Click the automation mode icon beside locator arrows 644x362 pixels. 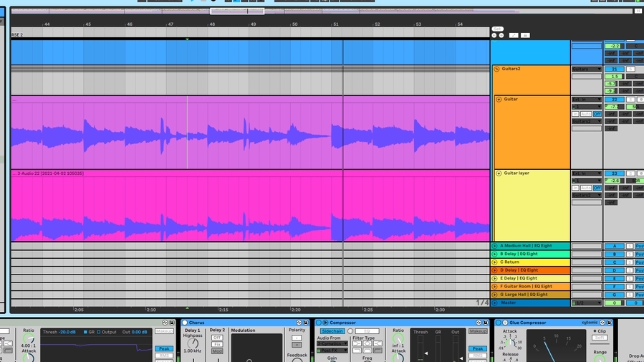click(514, 35)
